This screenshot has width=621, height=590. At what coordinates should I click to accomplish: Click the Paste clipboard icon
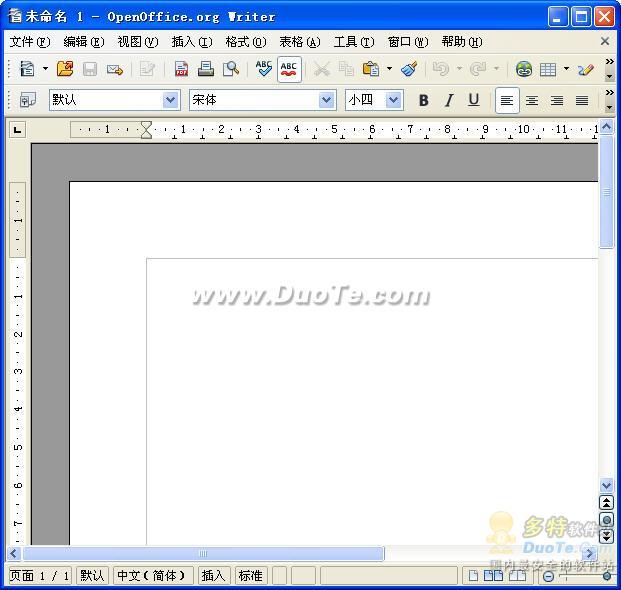pyautogui.click(x=371, y=69)
